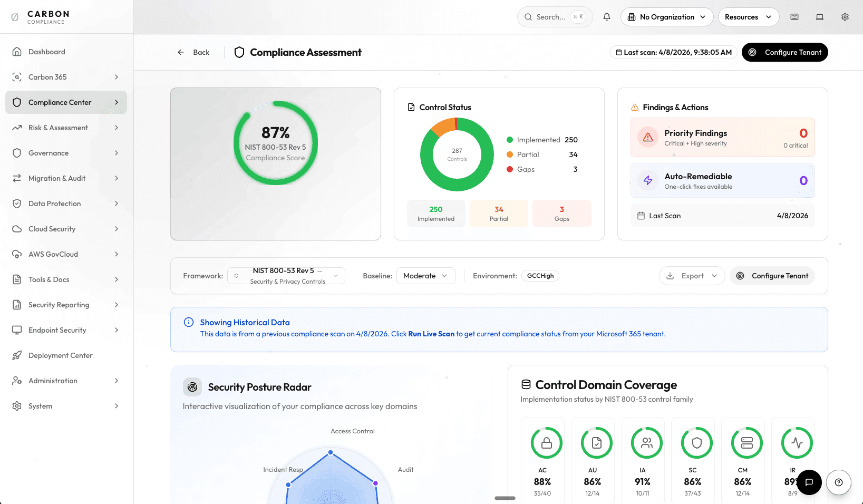This screenshot has width=863, height=504.
Task: Click the Last Scan calendar icon
Action: pos(641,216)
